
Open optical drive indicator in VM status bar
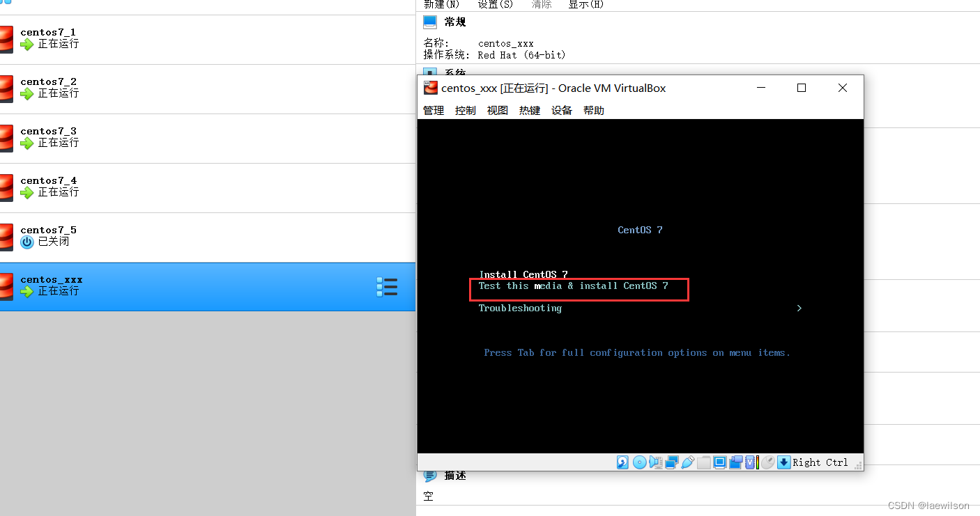click(x=640, y=462)
